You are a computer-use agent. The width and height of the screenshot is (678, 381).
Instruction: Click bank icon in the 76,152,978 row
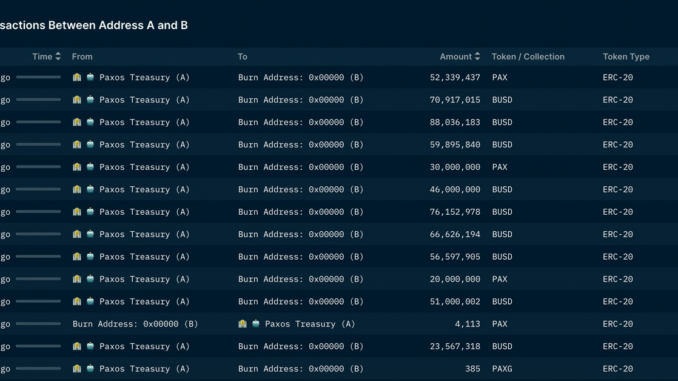[77, 212]
